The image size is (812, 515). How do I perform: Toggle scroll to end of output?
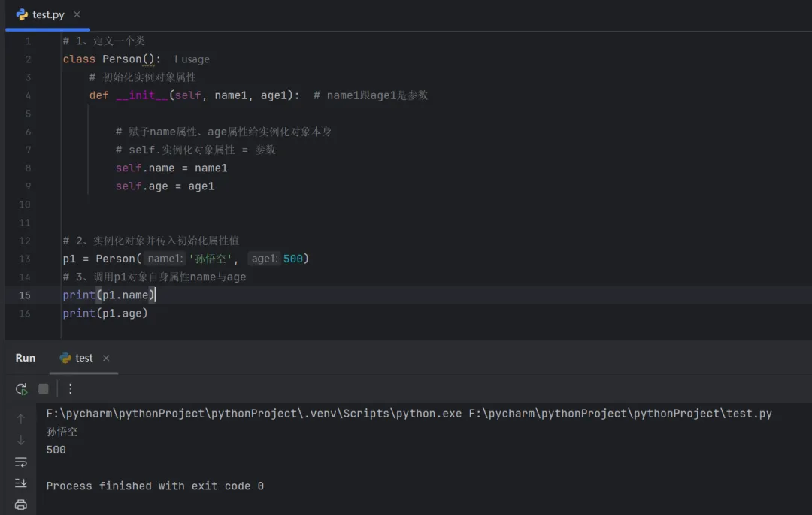pyautogui.click(x=21, y=483)
